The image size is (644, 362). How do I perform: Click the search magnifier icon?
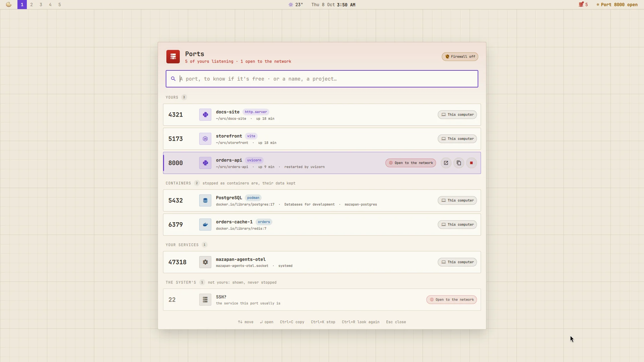point(173,79)
